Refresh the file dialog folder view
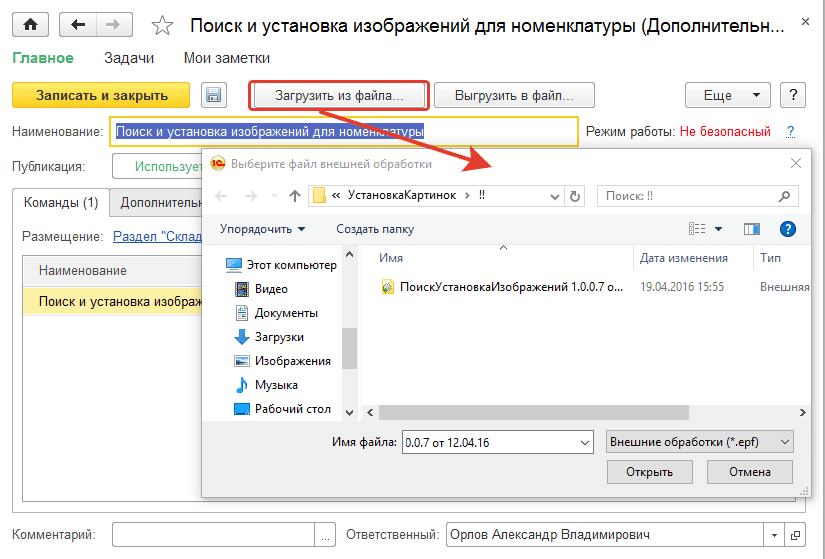 click(575, 196)
